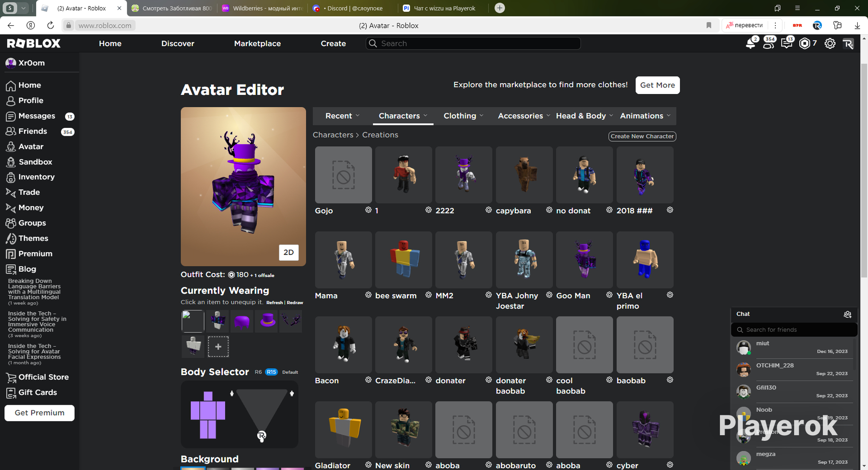The image size is (868, 470).
Task: Go back using the browser back arrow
Action: point(11,25)
